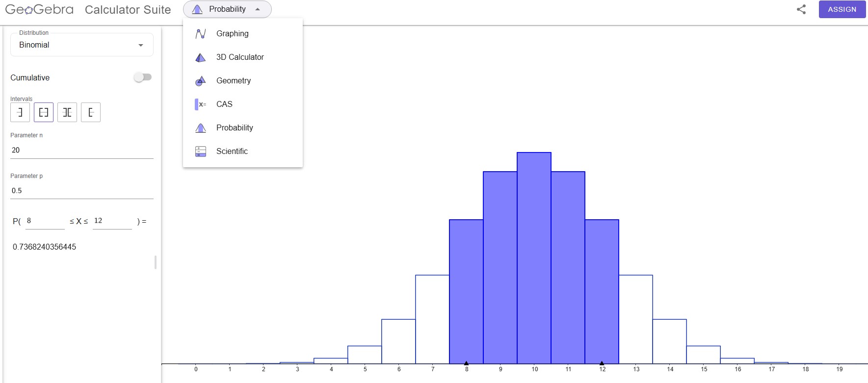Click the Cumulative label
This screenshot has height=383, width=868.
[30, 77]
